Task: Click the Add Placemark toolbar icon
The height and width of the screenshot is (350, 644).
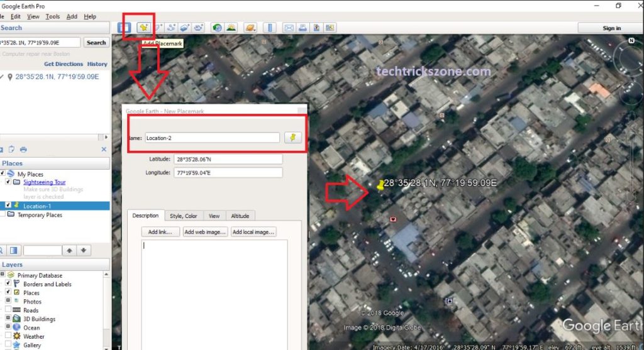Action: click(x=143, y=28)
